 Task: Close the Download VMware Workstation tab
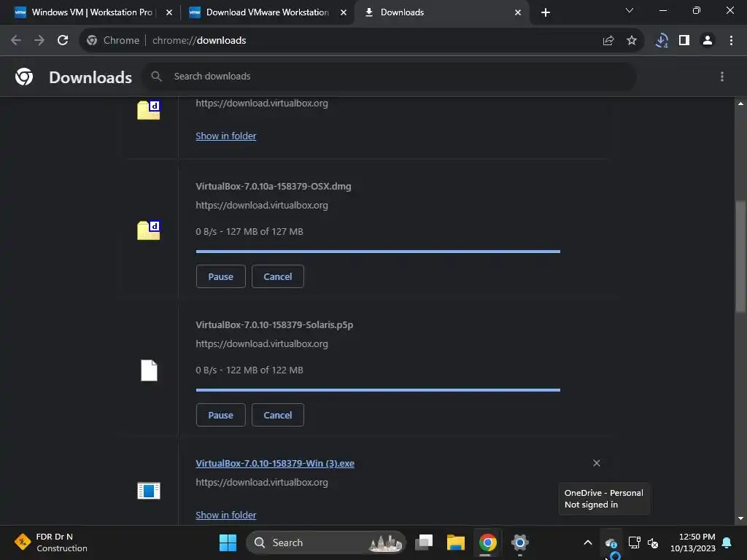(343, 12)
